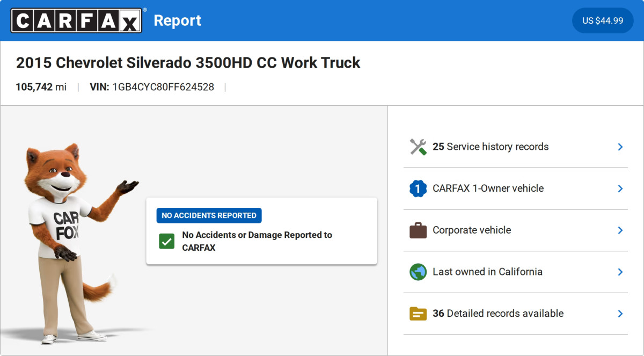The width and height of the screenshot is (644, 356).
Task: Click the No Accidents Reported blue badge
Action: click(209, 215)
